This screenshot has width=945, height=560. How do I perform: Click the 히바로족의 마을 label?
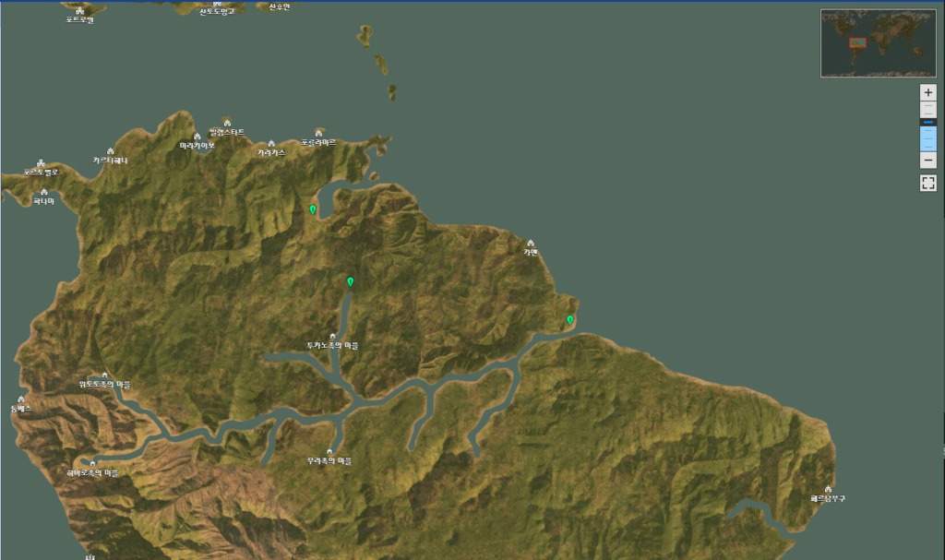click(93, 473)
